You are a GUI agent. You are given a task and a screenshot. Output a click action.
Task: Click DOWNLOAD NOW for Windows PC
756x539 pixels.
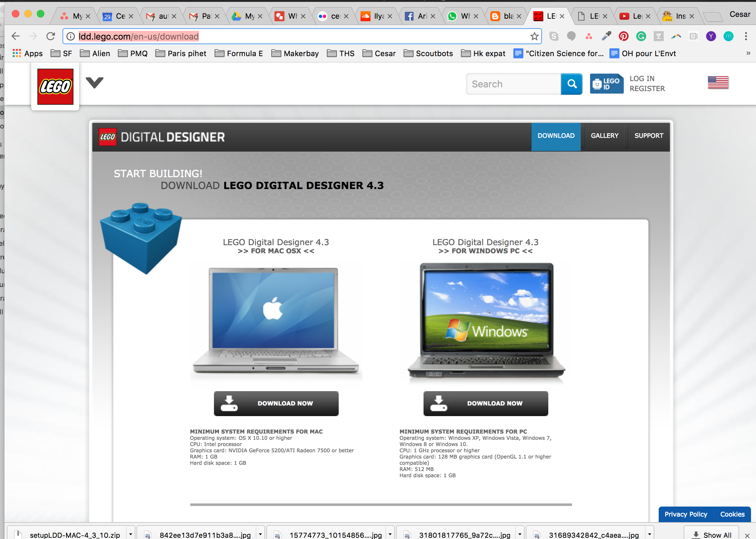click(485, 403)
